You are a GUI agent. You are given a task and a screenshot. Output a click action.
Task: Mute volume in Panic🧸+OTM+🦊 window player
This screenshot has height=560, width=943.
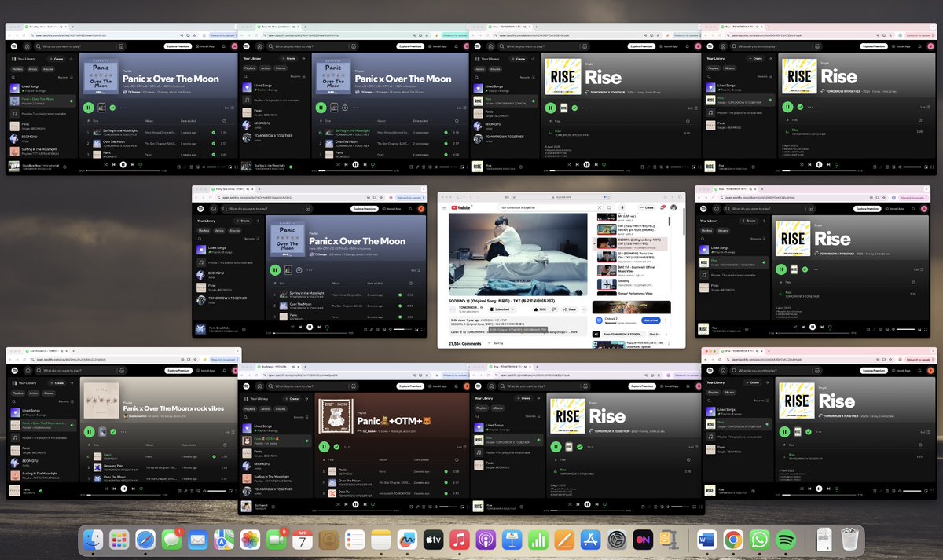click(436, 507)
